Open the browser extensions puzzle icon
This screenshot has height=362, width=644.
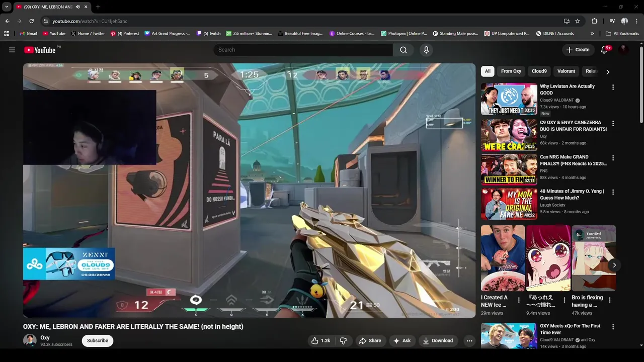(595, 21)
